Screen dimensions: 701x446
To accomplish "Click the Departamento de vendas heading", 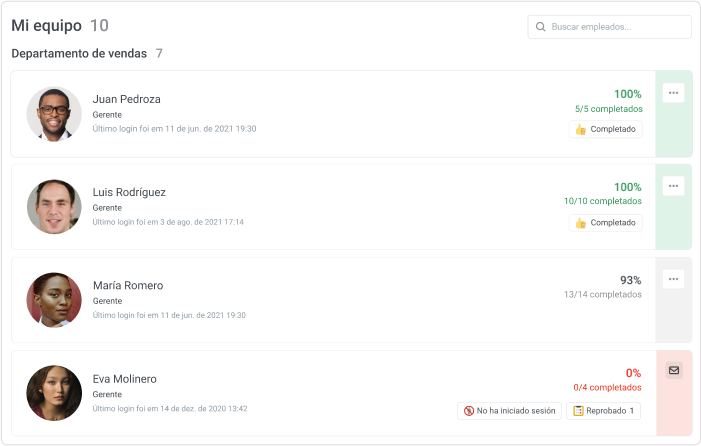I will coord(79,54).
